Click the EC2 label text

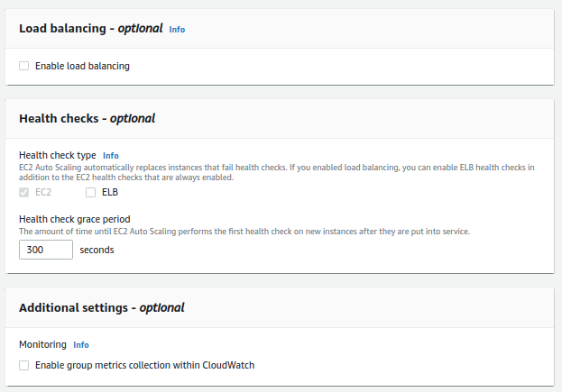pyautogui.click(x=43, y=192)
